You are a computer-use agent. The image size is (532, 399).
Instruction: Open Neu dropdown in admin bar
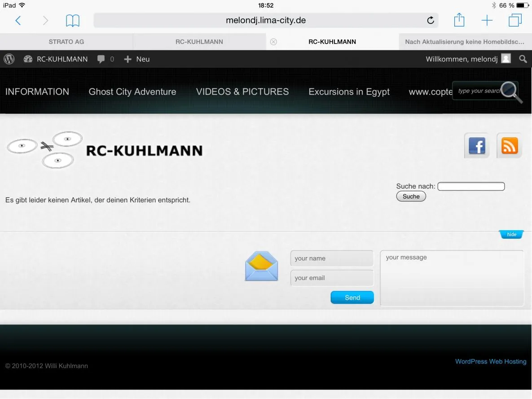point(137,59)
